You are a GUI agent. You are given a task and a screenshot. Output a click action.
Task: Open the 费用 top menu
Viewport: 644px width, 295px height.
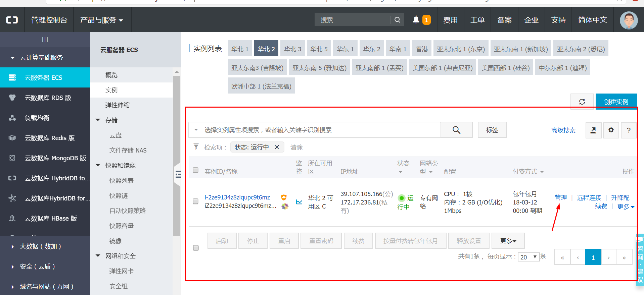pos(450,20)
